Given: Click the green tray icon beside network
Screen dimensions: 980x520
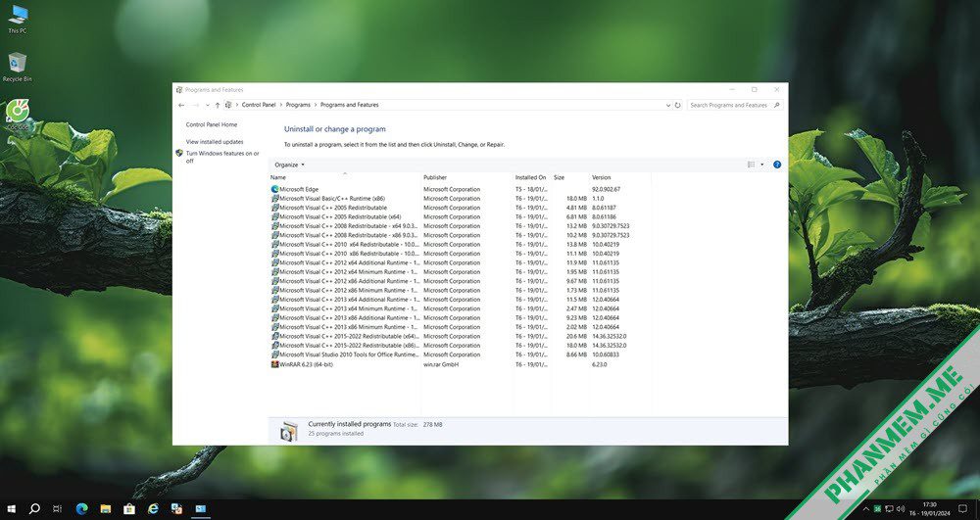Looking at the screenshot, I should (877, 509).
